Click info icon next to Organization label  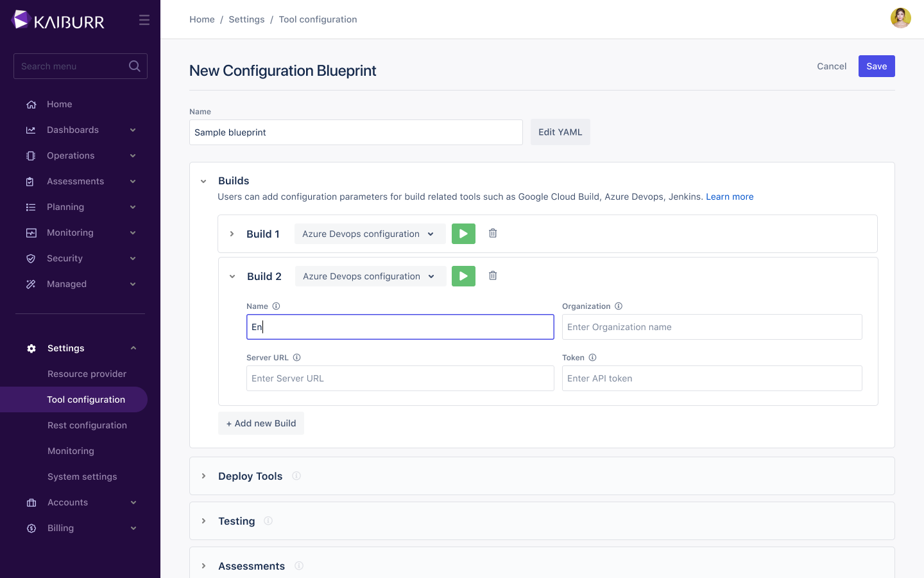click(619, 306)
